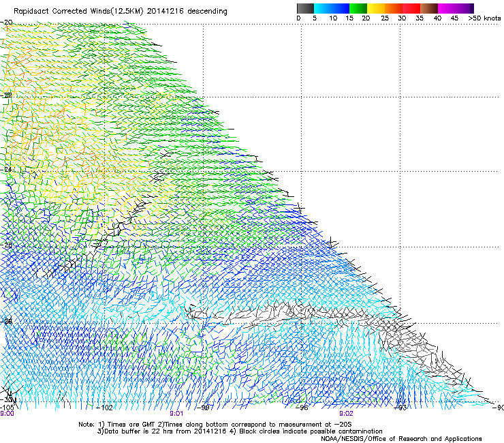The width and height of the screenshot is (504, 443).
Task: Click the note line 'Times are GMT'
Action: (131, 425)
